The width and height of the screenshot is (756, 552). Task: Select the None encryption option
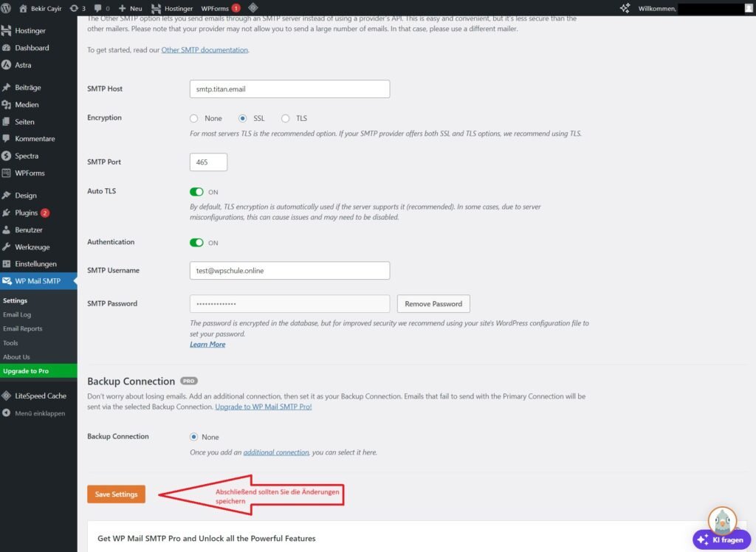194,118
